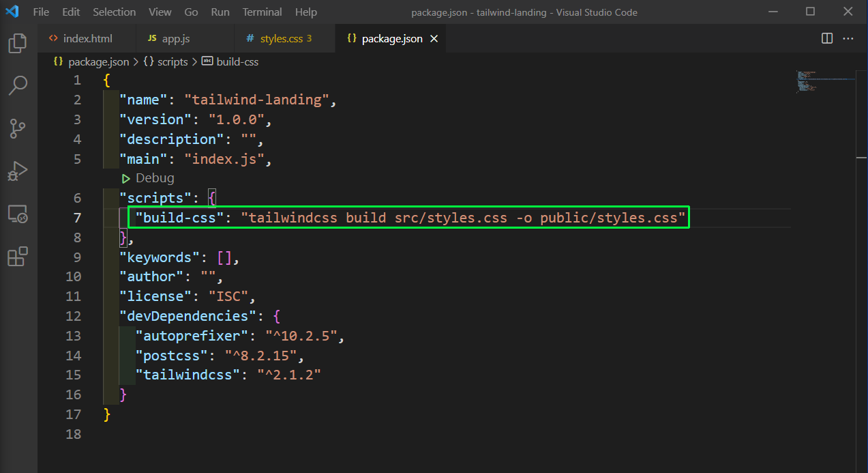Click the "tailwind-landing" value
This screenshot has width=868, height=473.
pos(256,100)
